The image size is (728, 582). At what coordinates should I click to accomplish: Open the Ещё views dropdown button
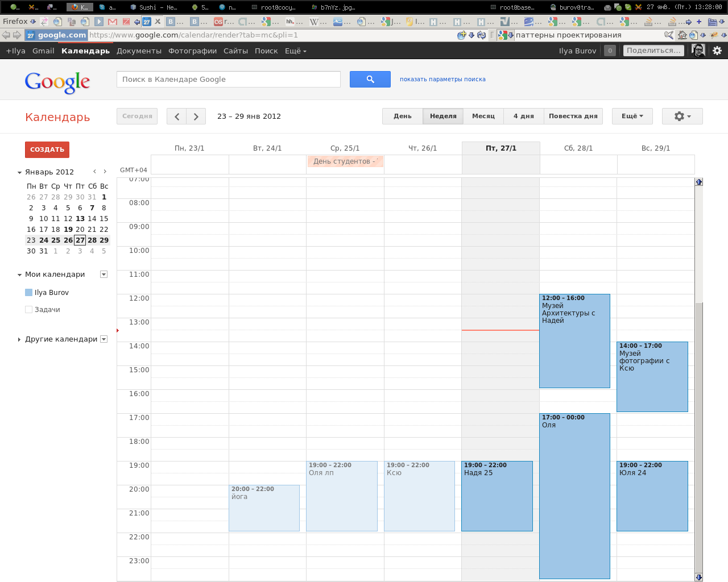click(632, 116)
